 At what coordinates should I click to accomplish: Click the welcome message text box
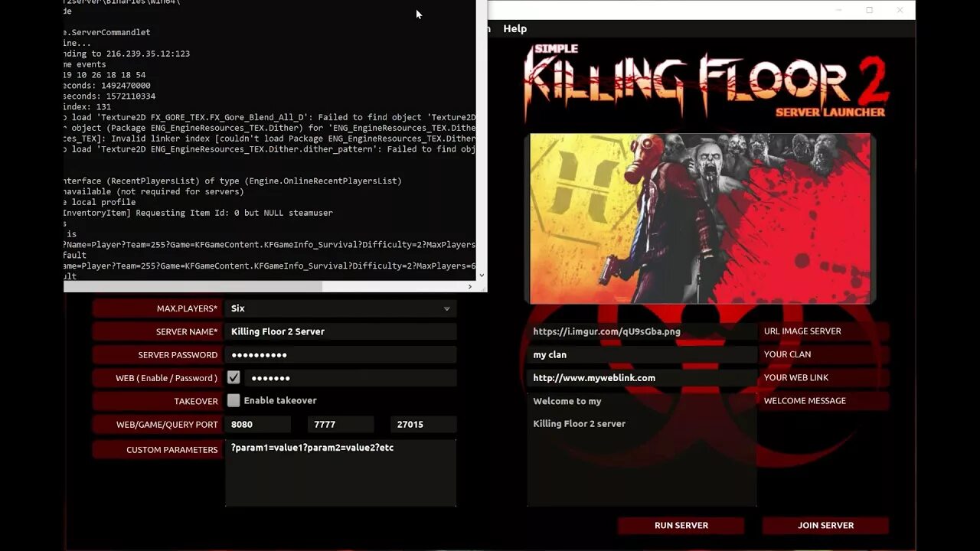point(642,449)
